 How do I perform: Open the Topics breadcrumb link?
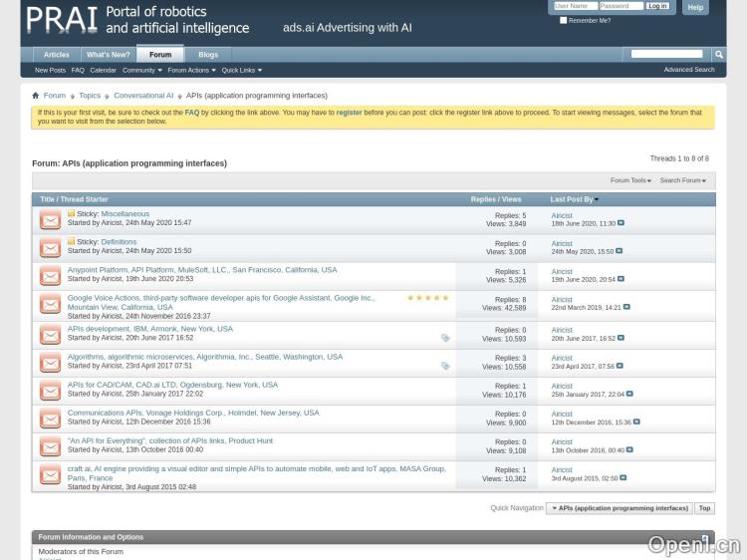[x=90, y=96]
